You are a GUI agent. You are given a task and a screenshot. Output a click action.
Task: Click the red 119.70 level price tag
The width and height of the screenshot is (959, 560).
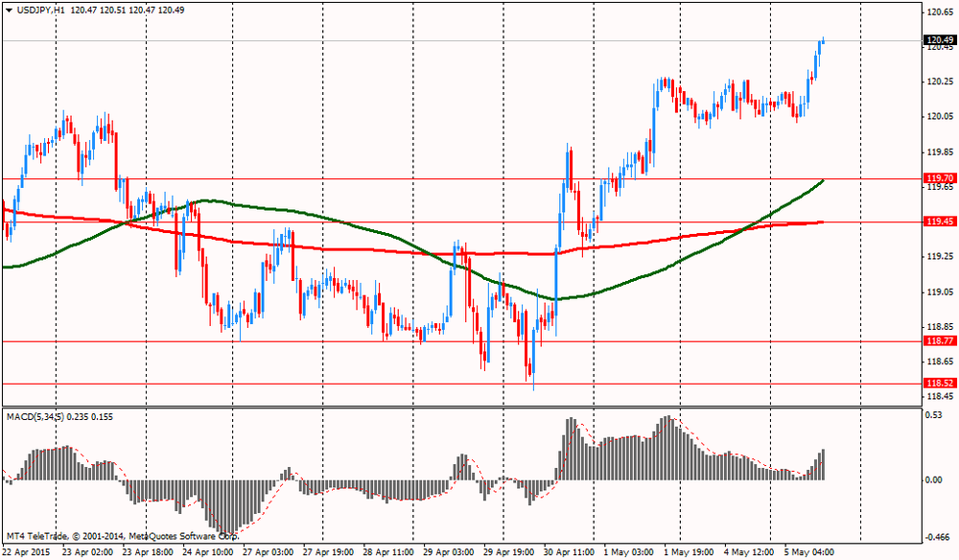[x=939, y=178]
